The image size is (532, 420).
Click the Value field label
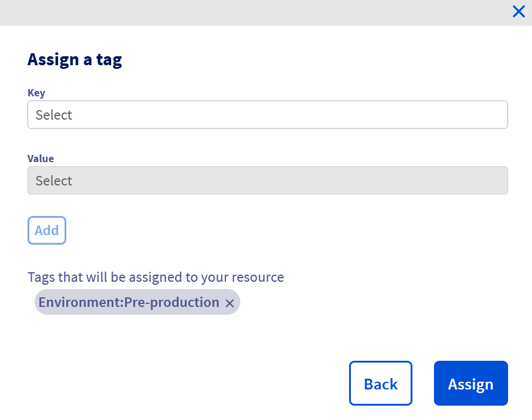pyautogui.click(x=41, y=159)
